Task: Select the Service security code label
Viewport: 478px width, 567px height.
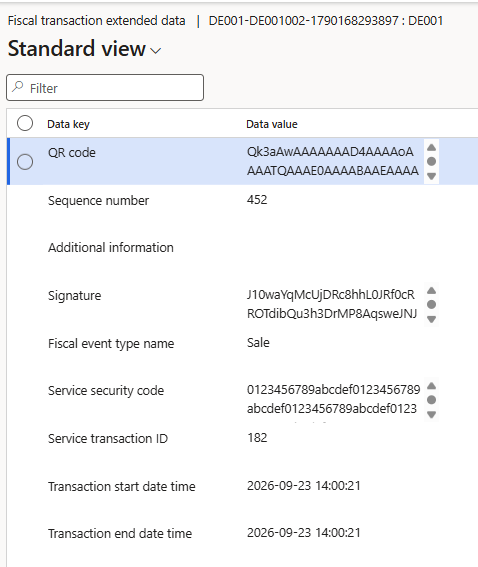Action: click(x=106, y=391)
